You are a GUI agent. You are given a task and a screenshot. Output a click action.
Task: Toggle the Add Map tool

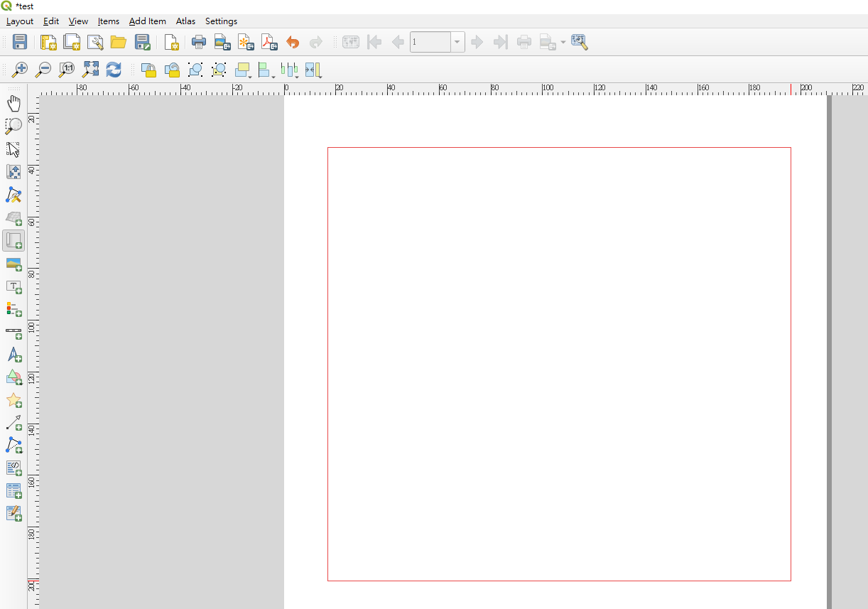[13, 241]
